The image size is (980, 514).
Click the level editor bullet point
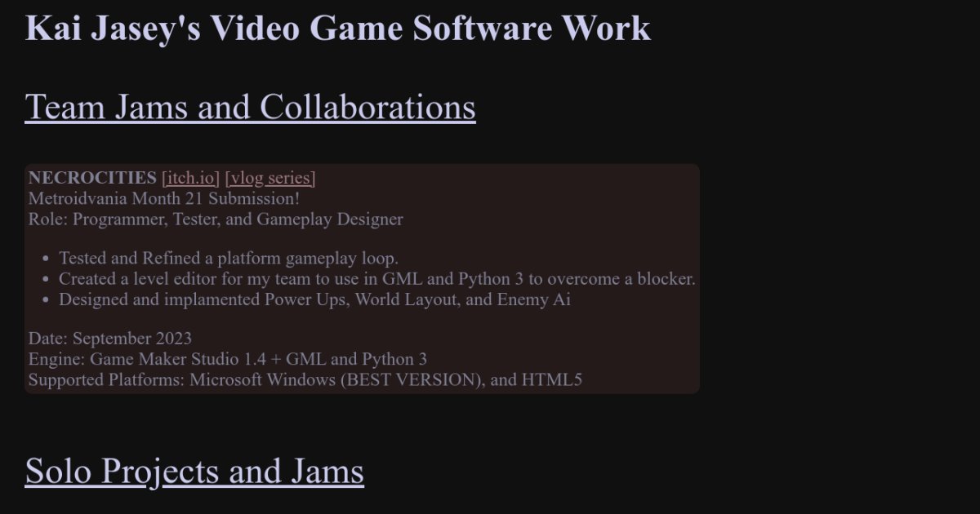tap(376, 278)
